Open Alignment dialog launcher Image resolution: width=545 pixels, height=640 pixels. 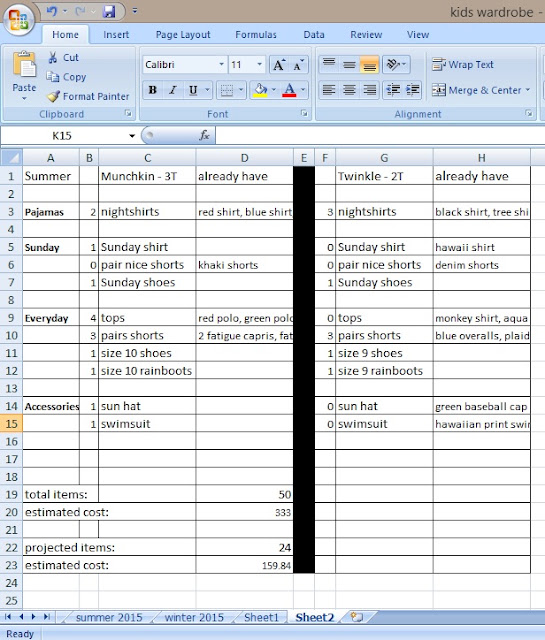(x=529, y=114)
